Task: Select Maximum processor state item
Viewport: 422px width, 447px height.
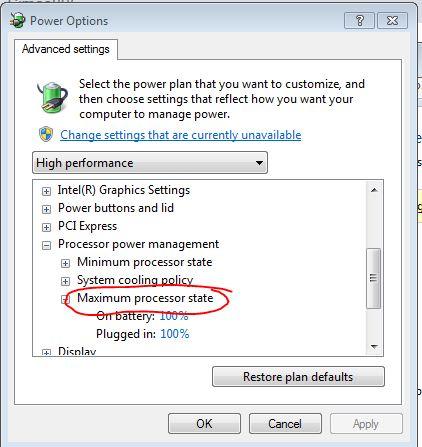Action: coord(145,298)
